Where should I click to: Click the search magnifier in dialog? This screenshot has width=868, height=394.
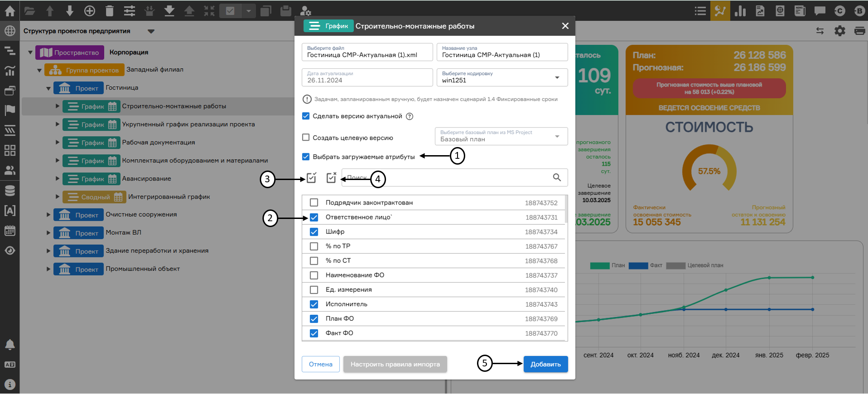pyautogui.click(x=557, y=177)
